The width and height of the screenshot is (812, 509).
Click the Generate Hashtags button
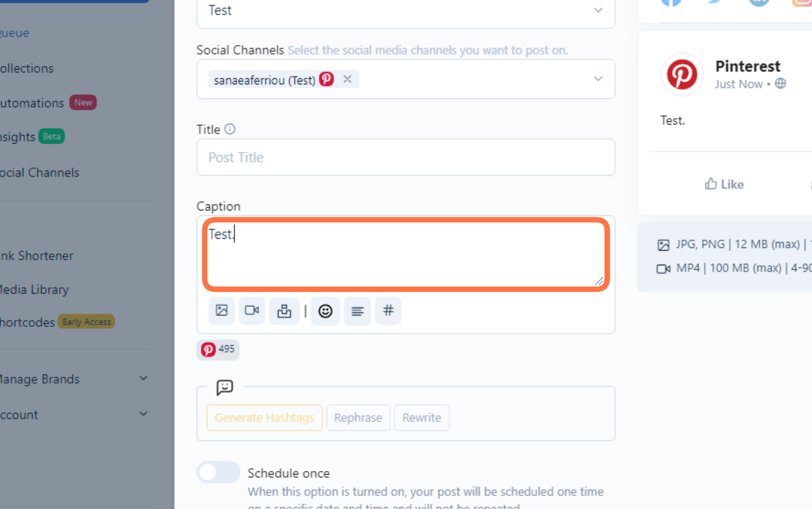(264, 418)
